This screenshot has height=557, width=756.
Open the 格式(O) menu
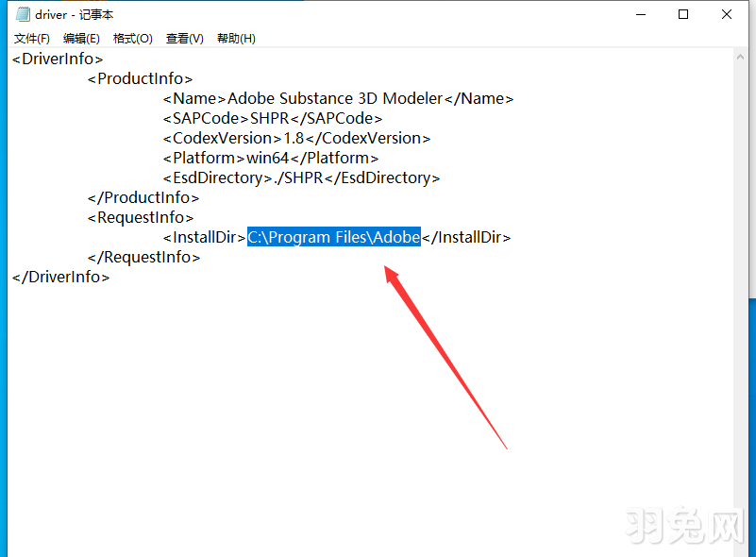[132, 38]
